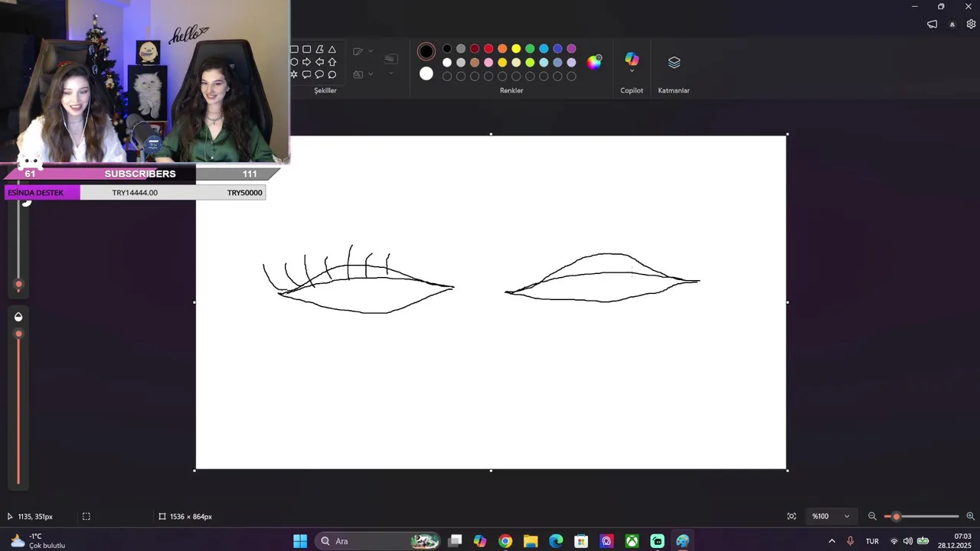Open the %100 zoom level dropdown
The height and width of the screenshot is (551, 980).
831,517
